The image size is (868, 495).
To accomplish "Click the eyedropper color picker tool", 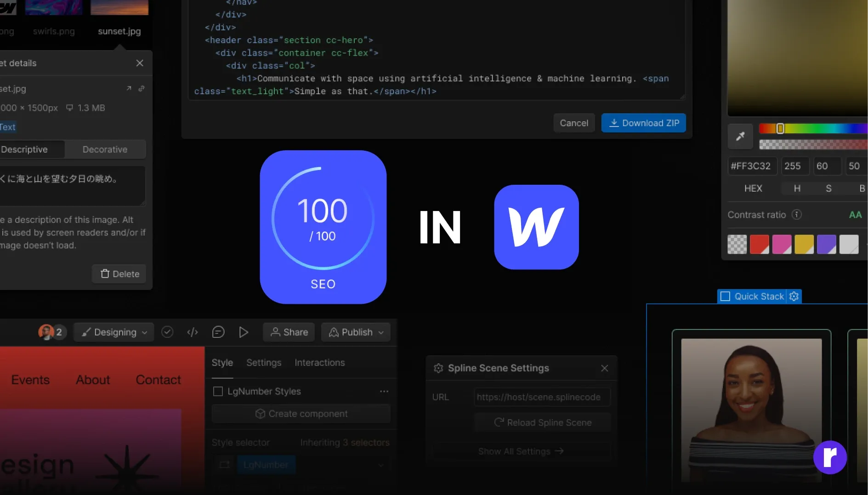I will coord(740,136).
